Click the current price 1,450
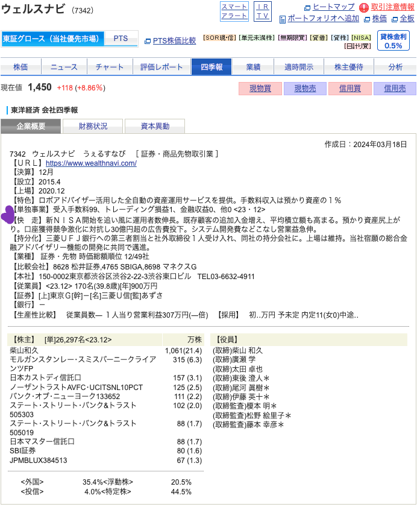Screen dimensions: 420x510 (x=40, y=87)
